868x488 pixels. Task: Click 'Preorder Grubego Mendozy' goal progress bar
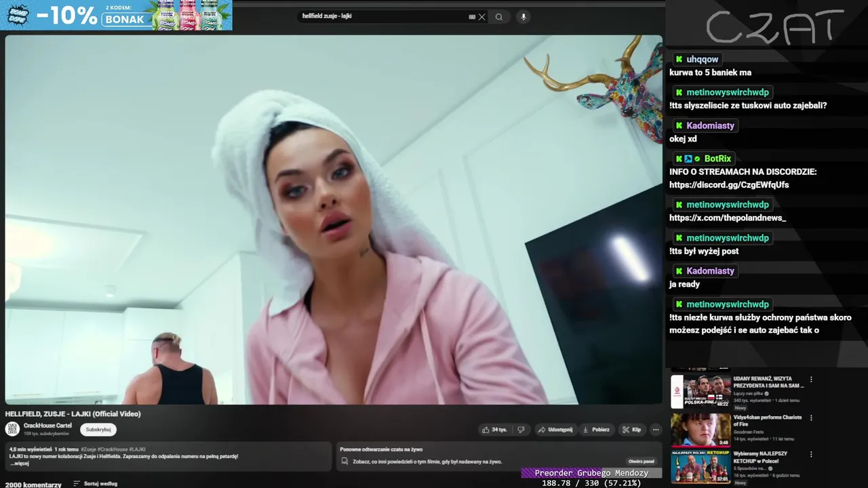tap(591, 473)
